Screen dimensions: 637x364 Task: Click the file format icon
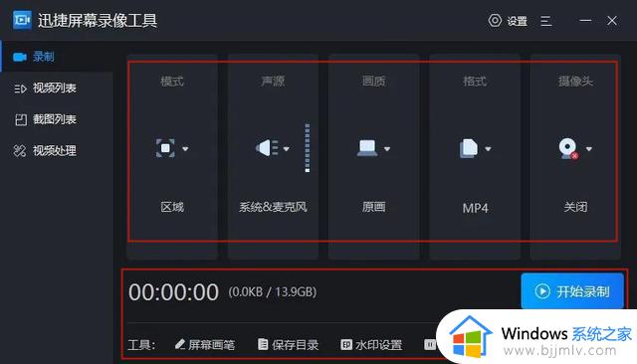[469, 148]
